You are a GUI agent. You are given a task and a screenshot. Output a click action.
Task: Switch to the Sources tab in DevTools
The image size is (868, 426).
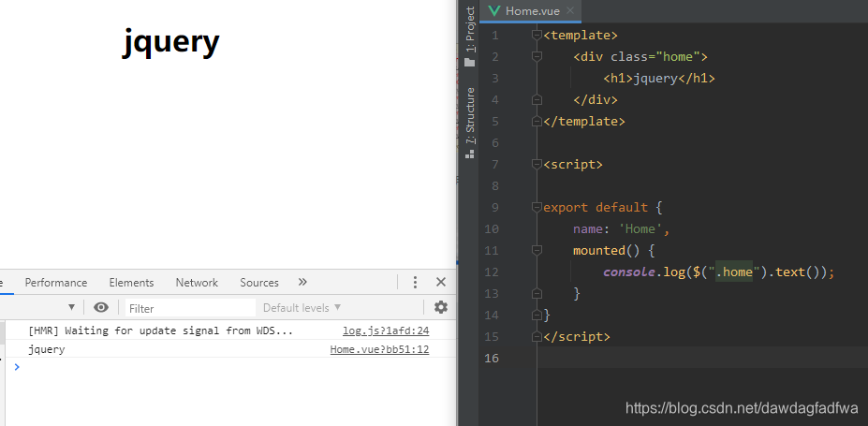(259, 282)
